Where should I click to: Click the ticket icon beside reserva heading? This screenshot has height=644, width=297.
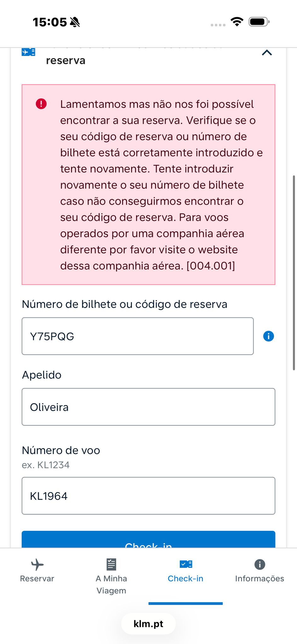coord(28,52)
